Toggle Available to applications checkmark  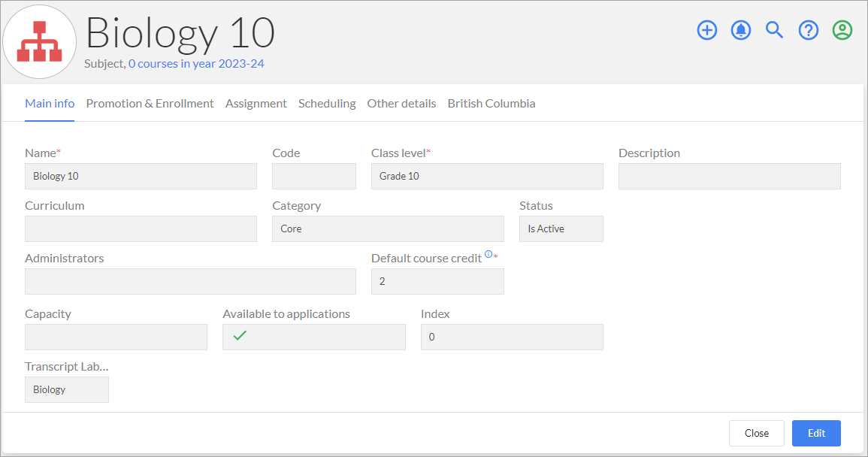pos(240,336)
